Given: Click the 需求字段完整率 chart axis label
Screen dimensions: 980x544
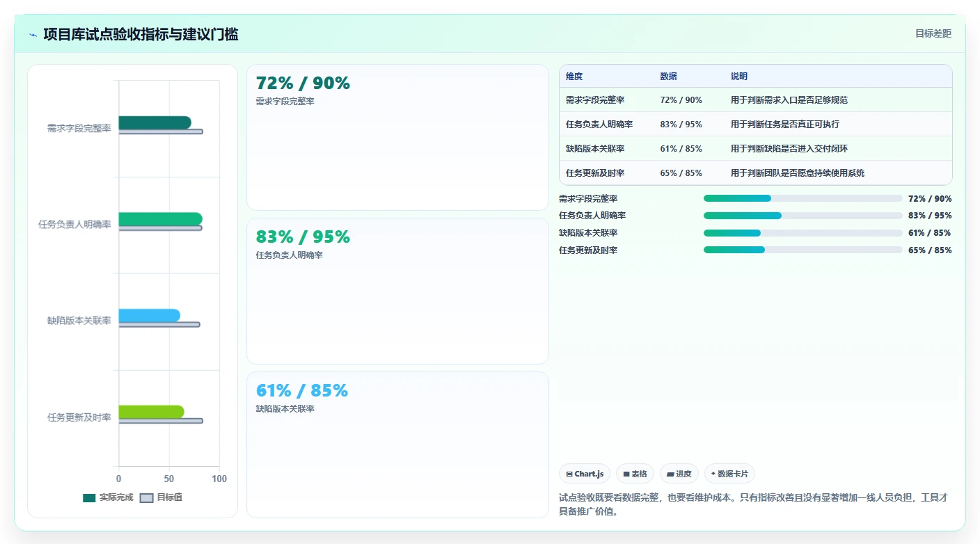Looking at the screenshot, I should tap(79, 129).
